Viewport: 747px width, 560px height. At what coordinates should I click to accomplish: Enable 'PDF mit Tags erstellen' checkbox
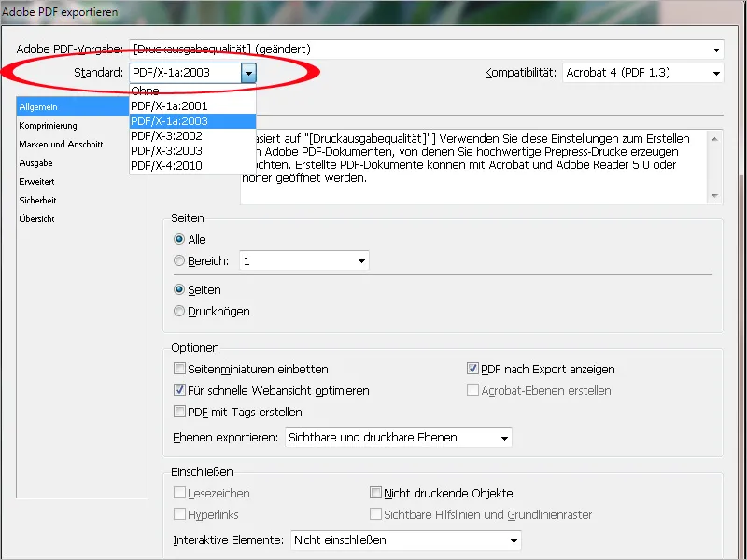179,412
